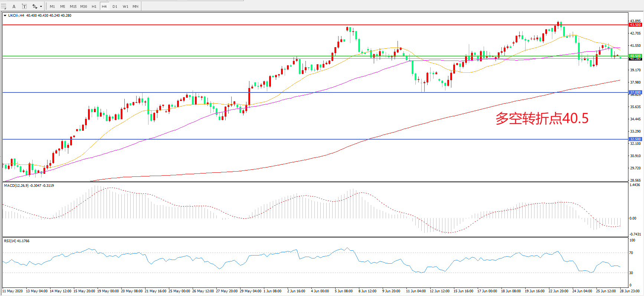The image size is (644, 296).
Task: Select the Text (A) drawing tool
Action: coord(14,6)
